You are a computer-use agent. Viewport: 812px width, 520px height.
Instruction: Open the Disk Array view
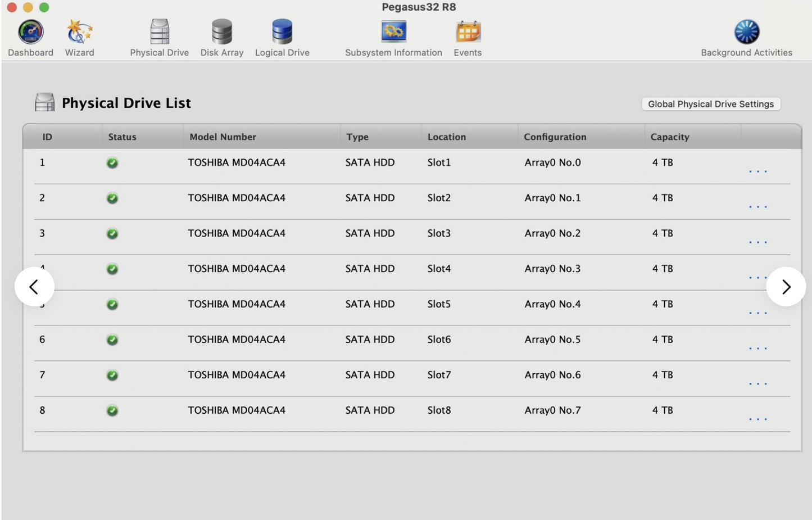pyautogui.click(x=221, y=33)
